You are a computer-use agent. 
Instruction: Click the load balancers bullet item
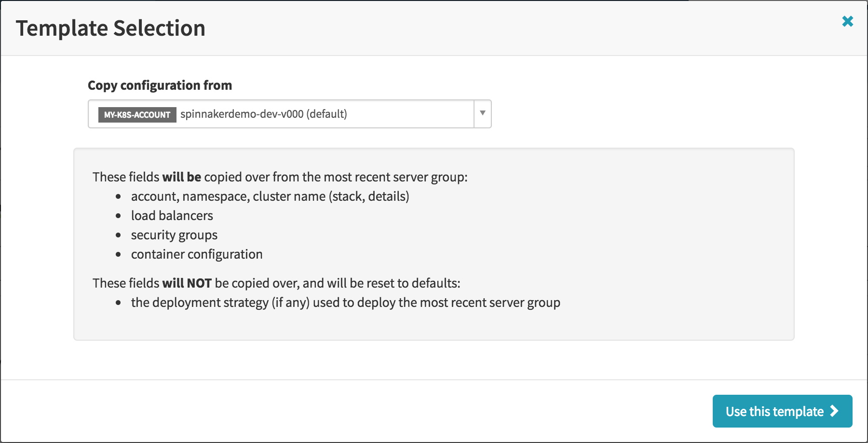172,216
